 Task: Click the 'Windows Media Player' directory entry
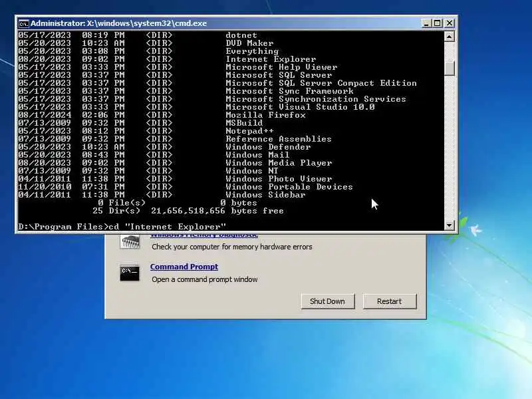[x=279, y=163]
